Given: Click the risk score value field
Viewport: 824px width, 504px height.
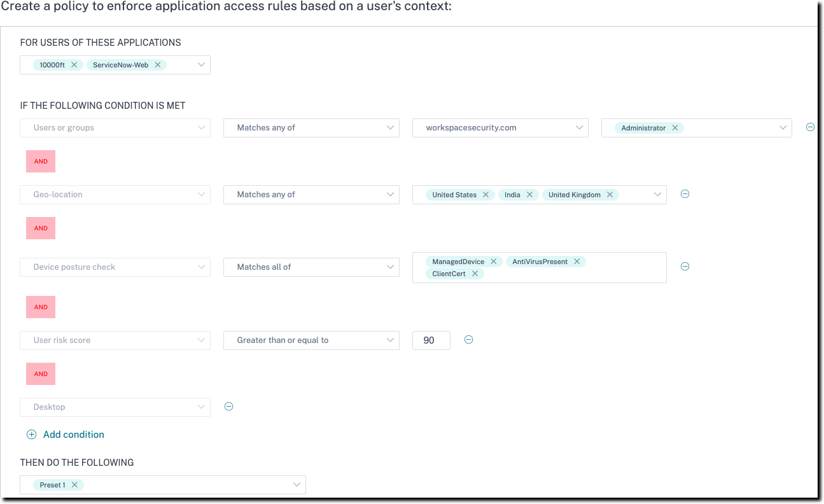Looking at the screenshot, I should (431, 340).
